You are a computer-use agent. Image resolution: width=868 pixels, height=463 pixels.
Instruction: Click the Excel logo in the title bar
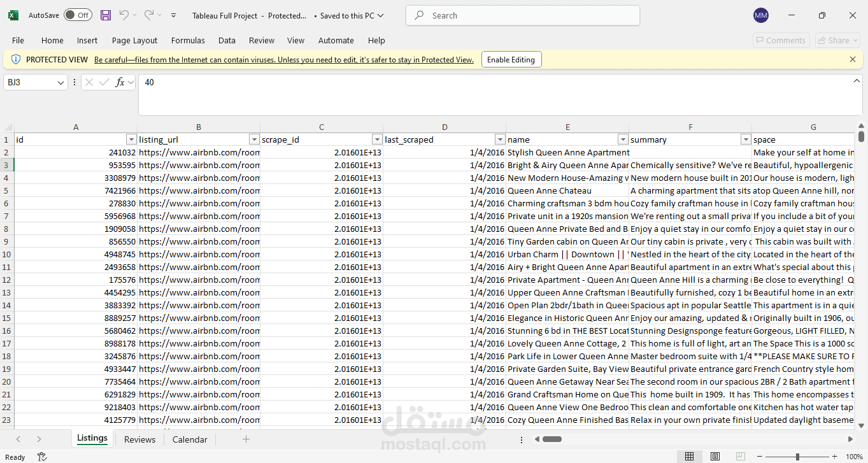point(13,15)
